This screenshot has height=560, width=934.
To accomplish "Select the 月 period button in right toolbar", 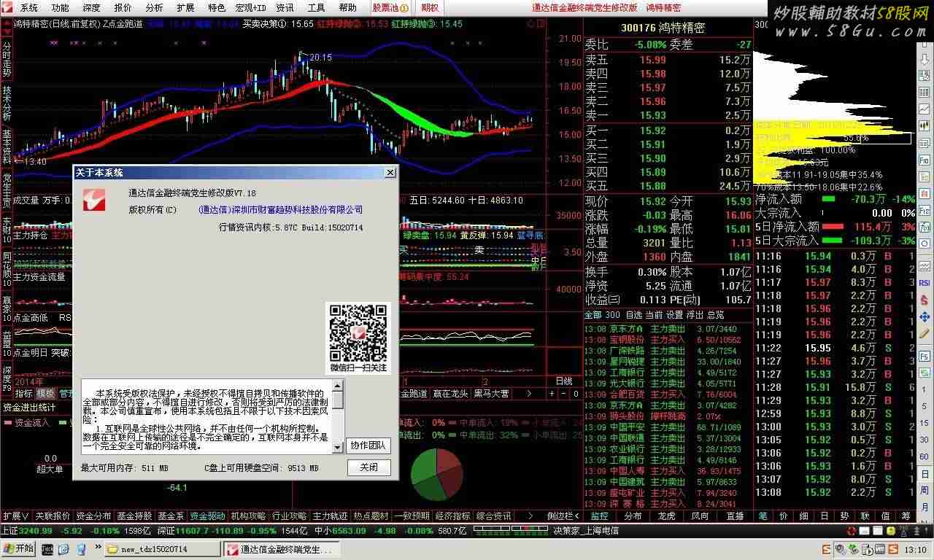I will (924, 506).
